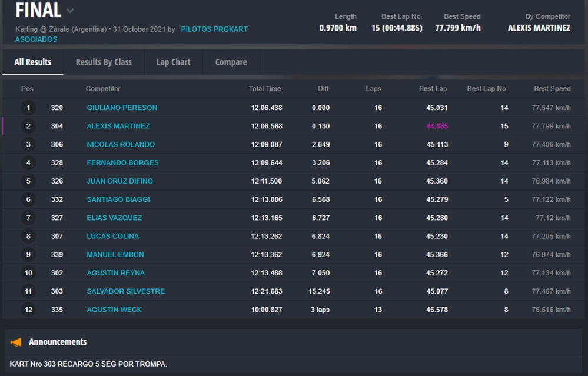Screen dimensions: 588x376
Task: Expand the FINAL session dropdown arrow
Action: click(70, 11)
